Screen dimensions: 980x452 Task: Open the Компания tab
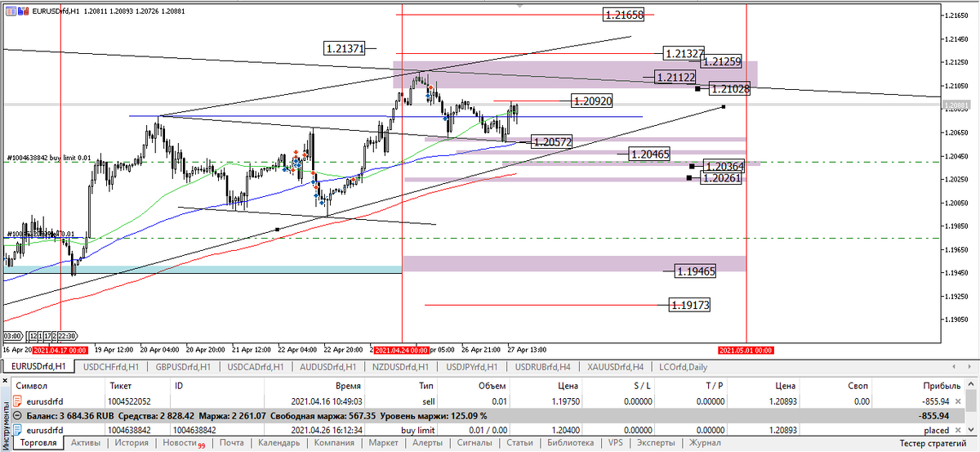point(334,442)
